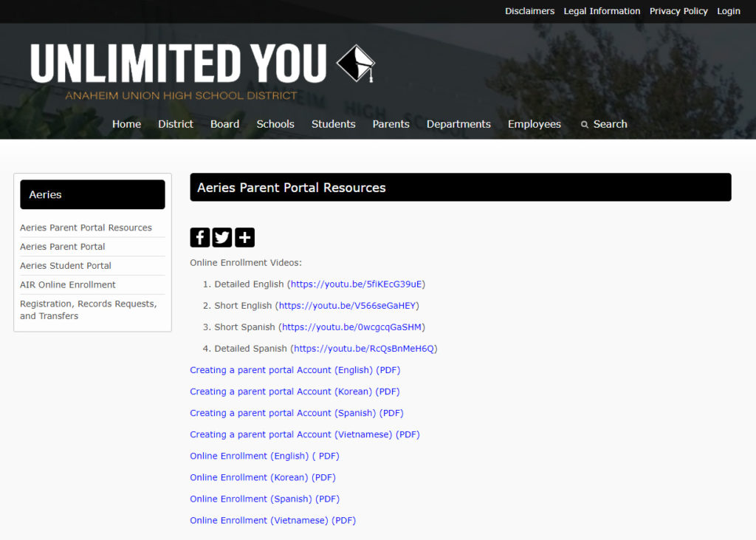Watch the Short Spanish video link
756x540 pixels.
tap(351, 327)
